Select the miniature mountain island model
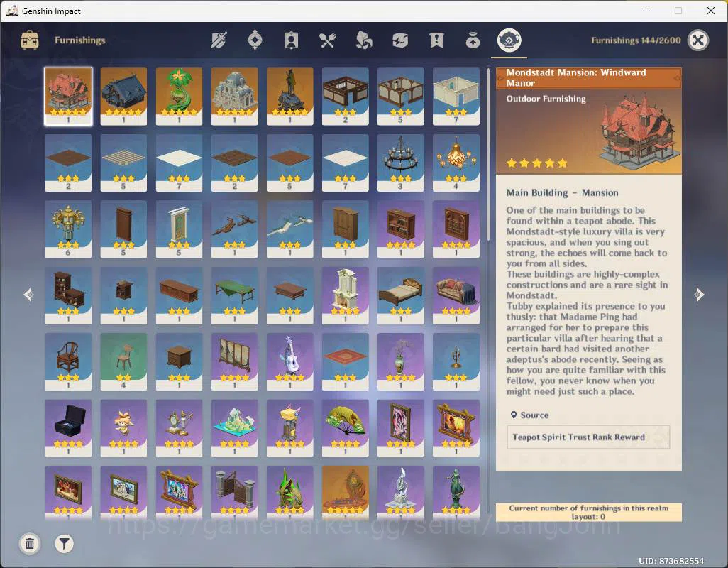 tap(234, 428)
